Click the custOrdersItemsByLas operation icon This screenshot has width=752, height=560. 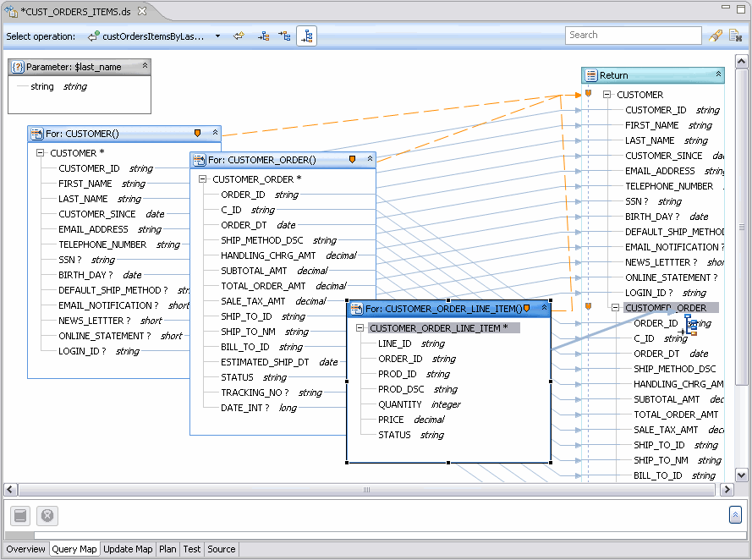[x=94, y=36]
